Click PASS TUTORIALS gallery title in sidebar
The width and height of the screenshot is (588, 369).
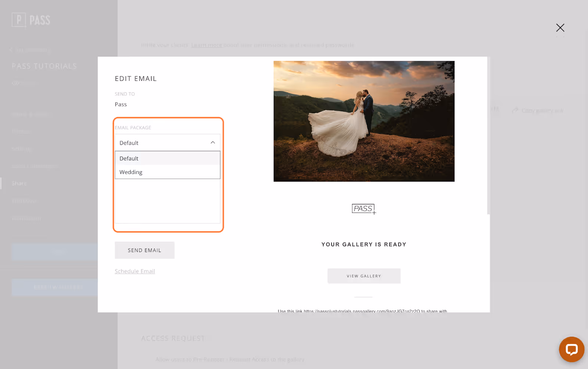44,66
